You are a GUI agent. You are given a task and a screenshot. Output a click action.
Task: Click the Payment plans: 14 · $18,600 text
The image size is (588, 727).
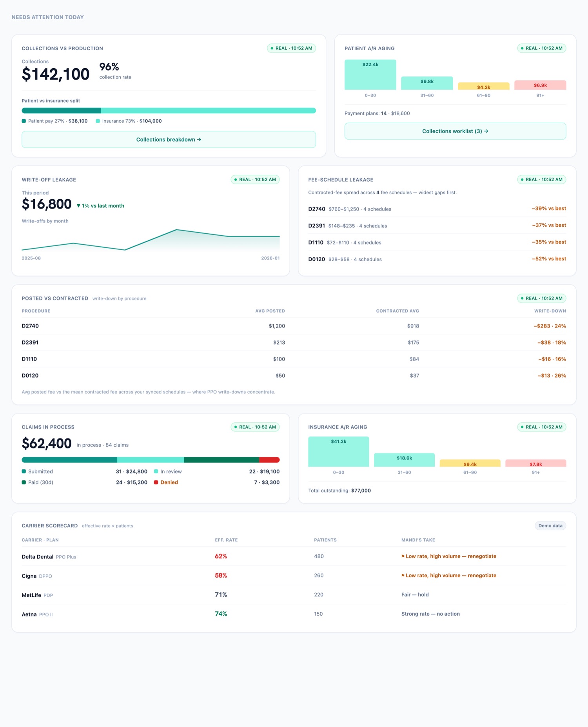(x=377, y=113)
